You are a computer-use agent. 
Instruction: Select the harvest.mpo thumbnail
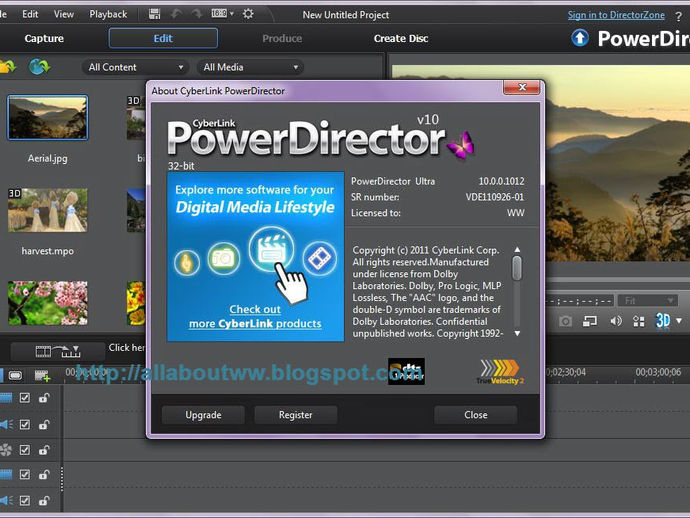[48, 210]
